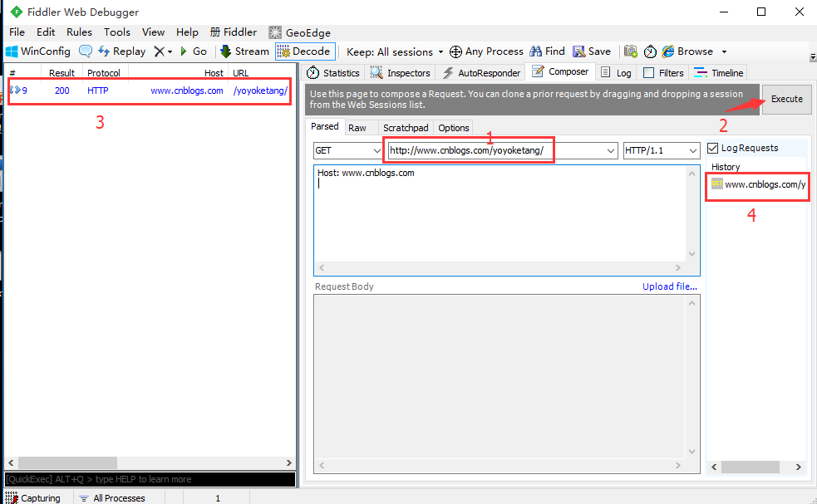Save captured sessions via the Save icon
This screenshot has height=504, width=817.
[x=591, y=51]
